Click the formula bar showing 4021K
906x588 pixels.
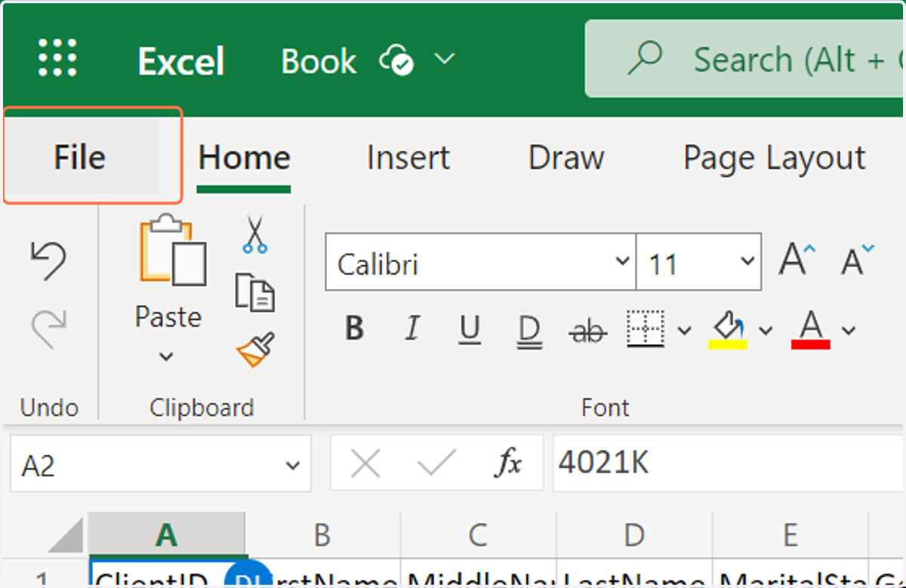click(x=729, y=463)
